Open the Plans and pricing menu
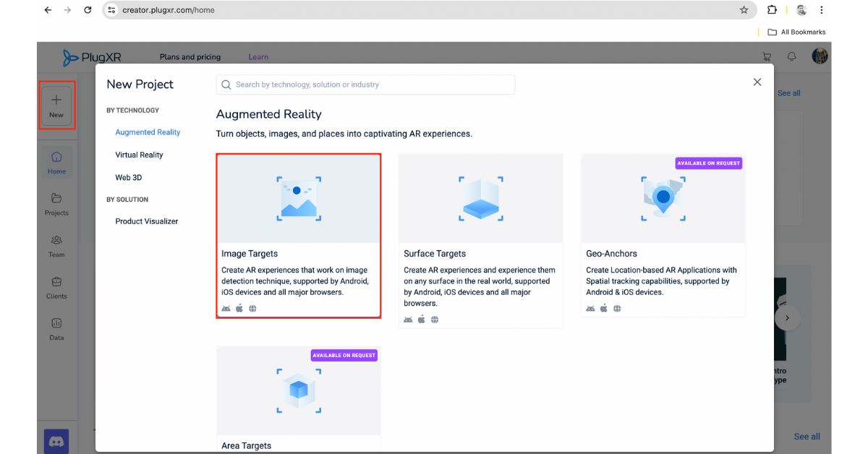The height and width of the screenshot is (454, 868). 190,56
